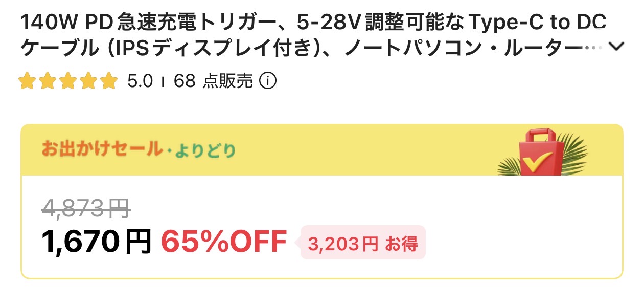The height and width of the screenshot is (304, 644).
Task: Tap the second rating star
Action: click(x=48, y=81)
